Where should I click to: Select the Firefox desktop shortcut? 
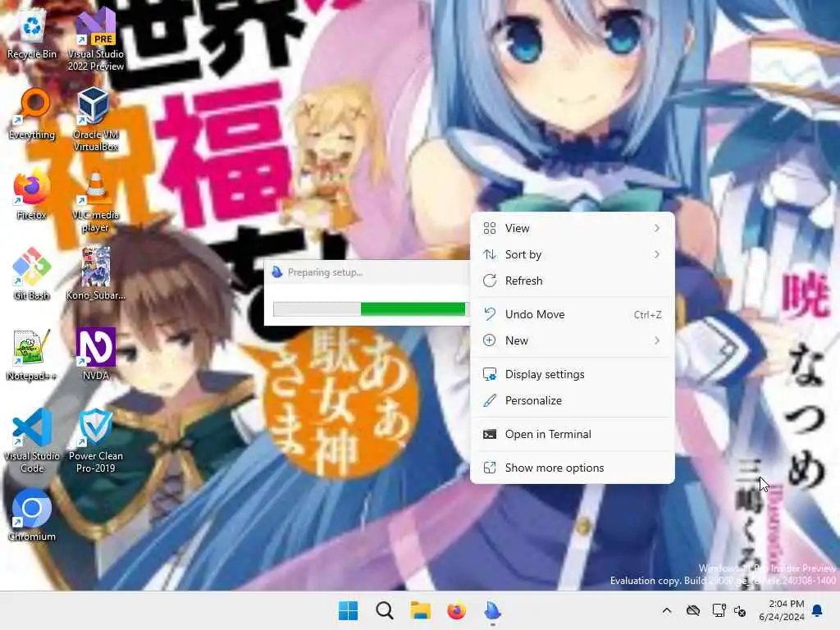point(32,194)
